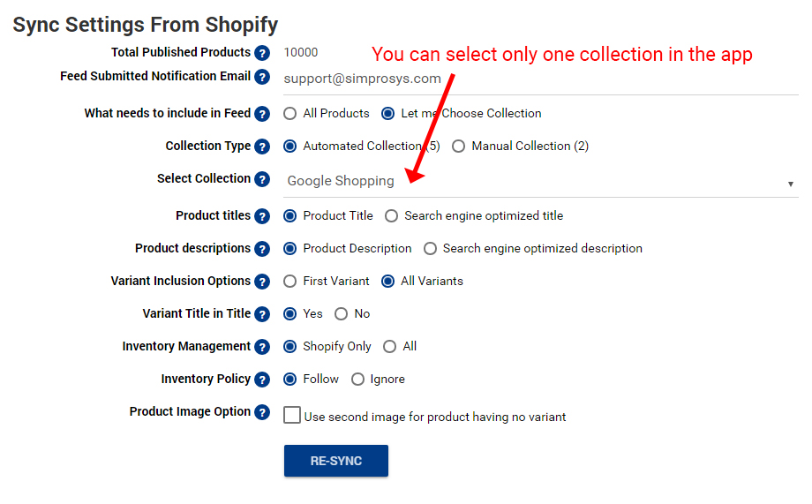This screenshot has height=504, width=812.
Task: Enable use second image checkbox
Action: [x=292, y=415]
